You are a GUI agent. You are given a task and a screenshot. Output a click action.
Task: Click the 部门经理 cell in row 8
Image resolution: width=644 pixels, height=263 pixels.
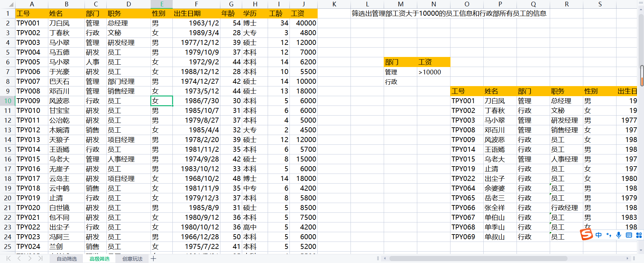click(128, 81)
